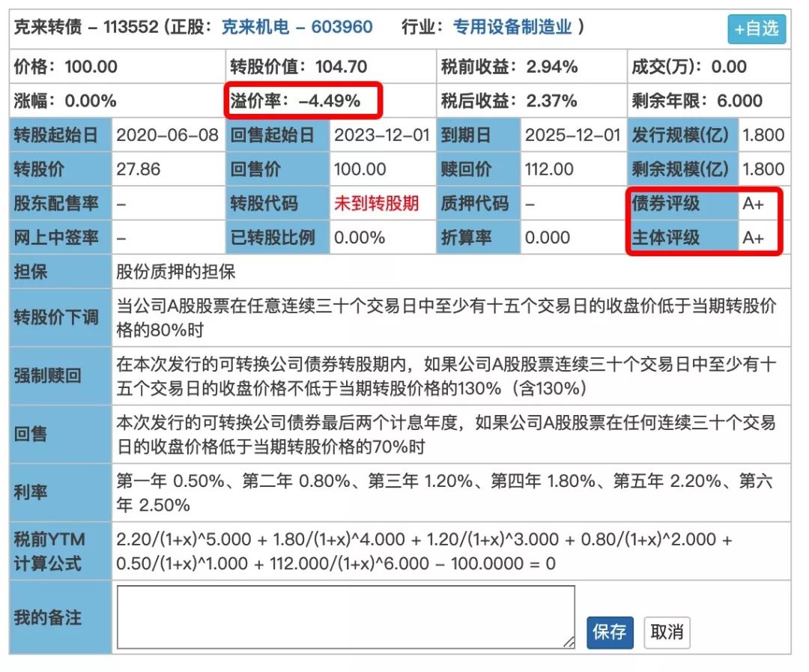Open the 克来机电 – 603960 stock link
This screenshot has height=672, width=809.
click(x=297, y=27)
